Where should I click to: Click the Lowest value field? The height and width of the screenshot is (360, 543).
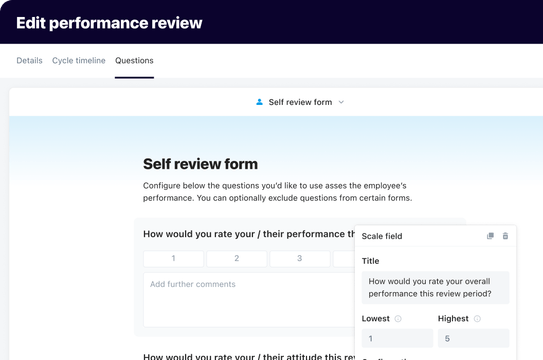click(397, 338)
